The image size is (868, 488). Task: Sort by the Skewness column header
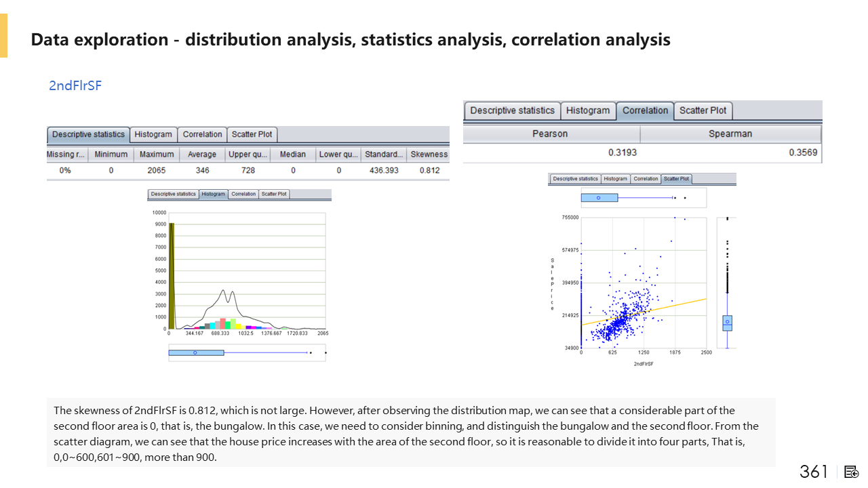tap(429, 154)
